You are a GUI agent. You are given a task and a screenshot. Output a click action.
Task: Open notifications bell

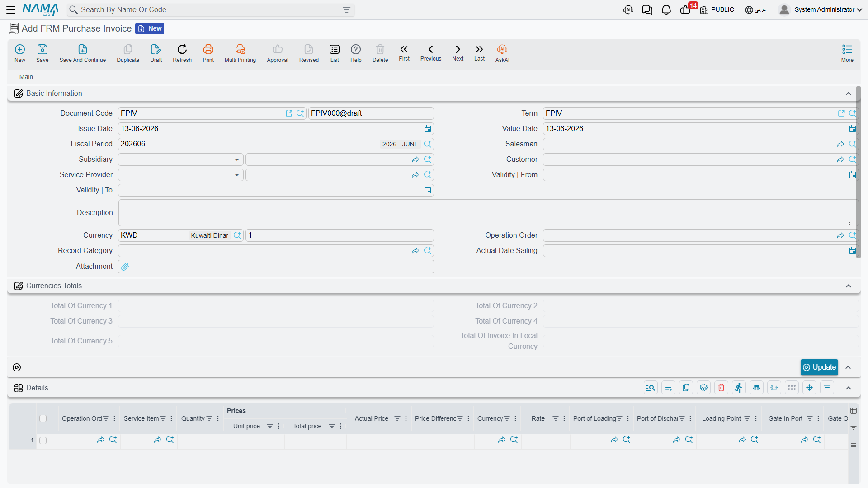(666, 10)
